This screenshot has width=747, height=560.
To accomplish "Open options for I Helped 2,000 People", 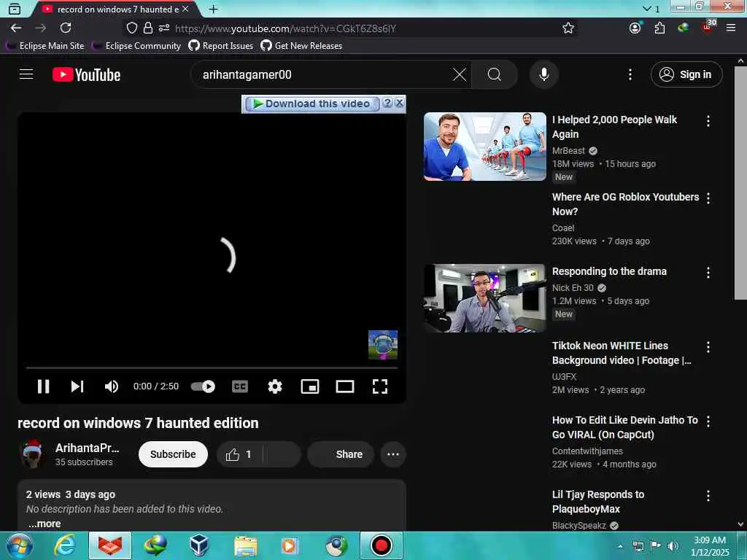I will 708,121.
